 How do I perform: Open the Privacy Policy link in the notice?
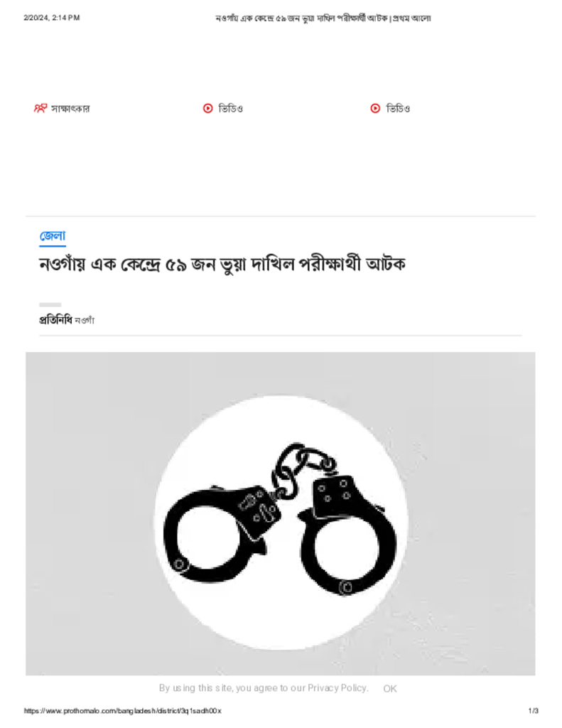coord(337,688)
